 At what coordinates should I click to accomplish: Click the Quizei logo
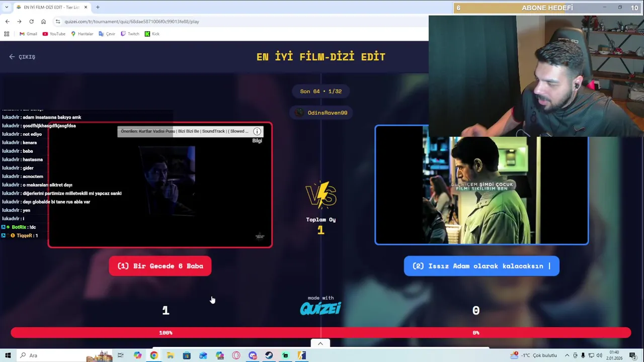pyautogui.click(x=320, y=308)
